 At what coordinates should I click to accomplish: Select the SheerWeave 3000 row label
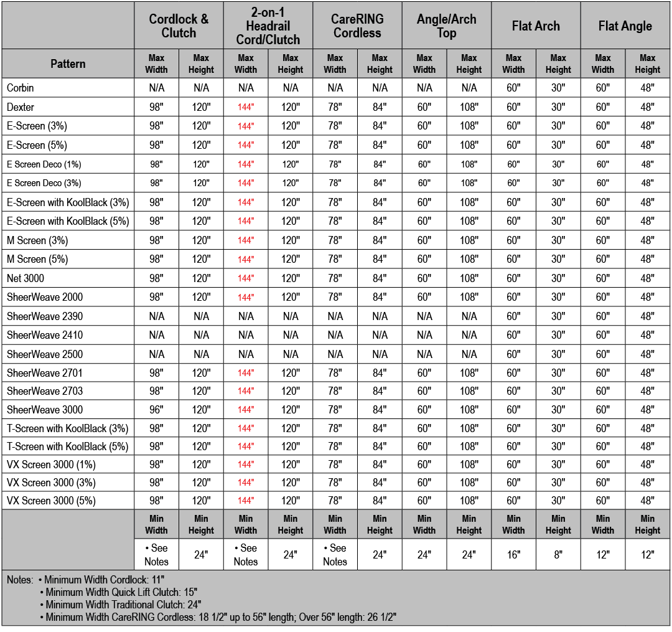pyautogui.click(x=45, y=410)
